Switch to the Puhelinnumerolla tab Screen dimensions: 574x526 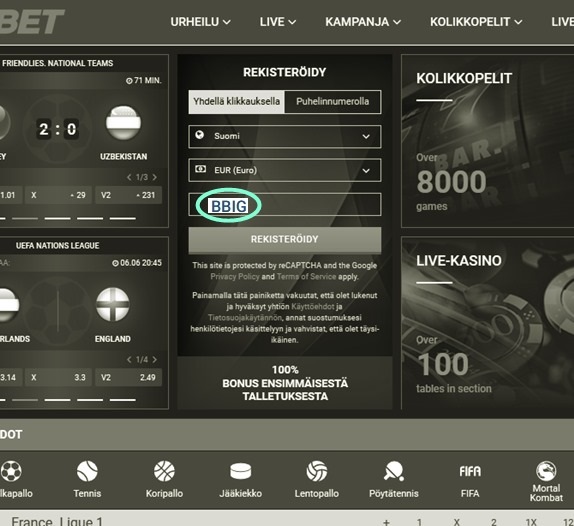(x=332, y=102)
